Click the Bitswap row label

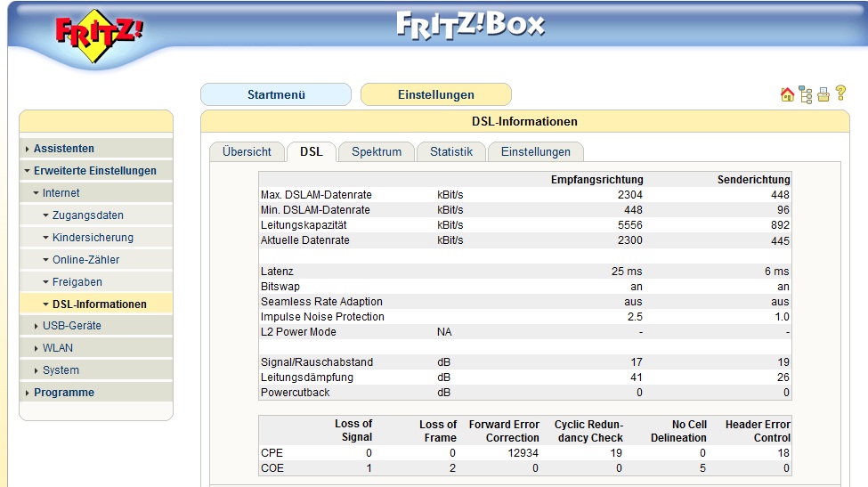280,286
